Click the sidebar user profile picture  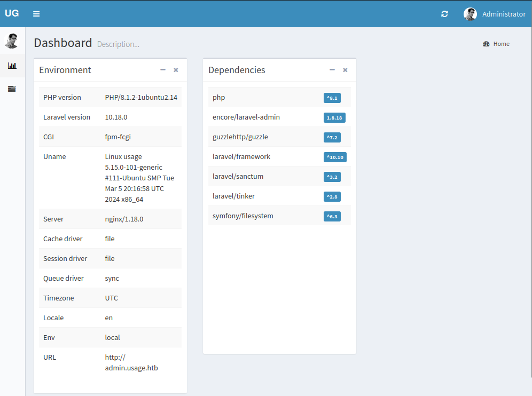12,41
